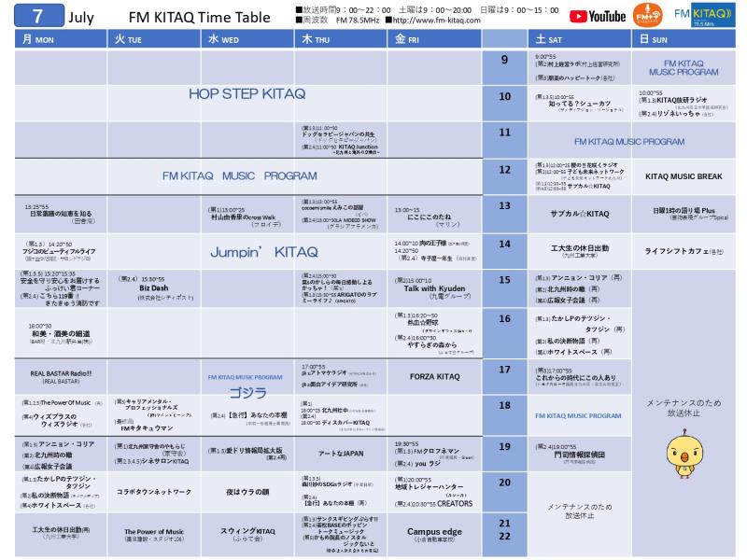Click the "Biz Dash" Tuesday program

tap(154, 288)
